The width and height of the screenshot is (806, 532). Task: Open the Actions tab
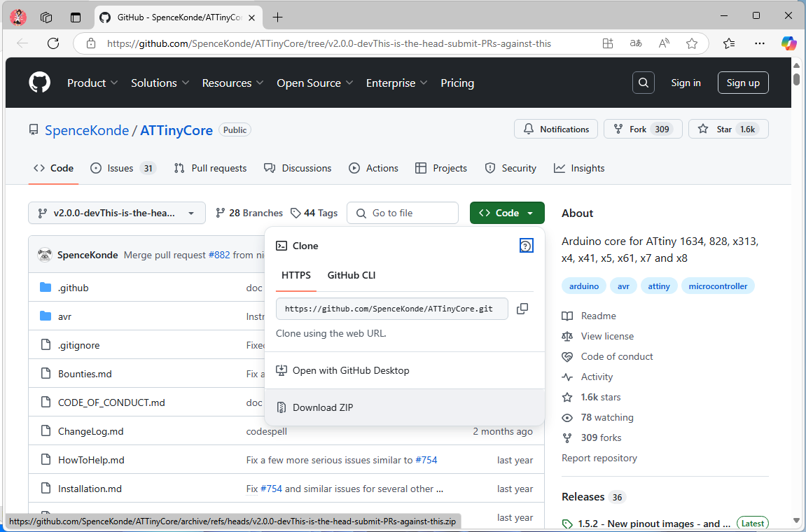coord(374,168)
